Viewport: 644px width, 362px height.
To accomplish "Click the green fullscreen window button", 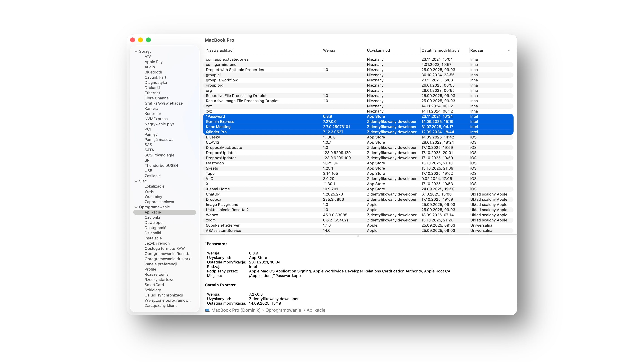I will click(x=148, y=40).
